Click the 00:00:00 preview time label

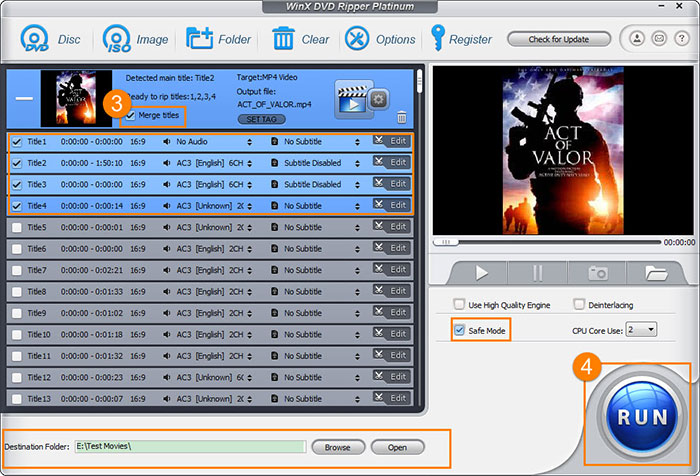(679, 242)
